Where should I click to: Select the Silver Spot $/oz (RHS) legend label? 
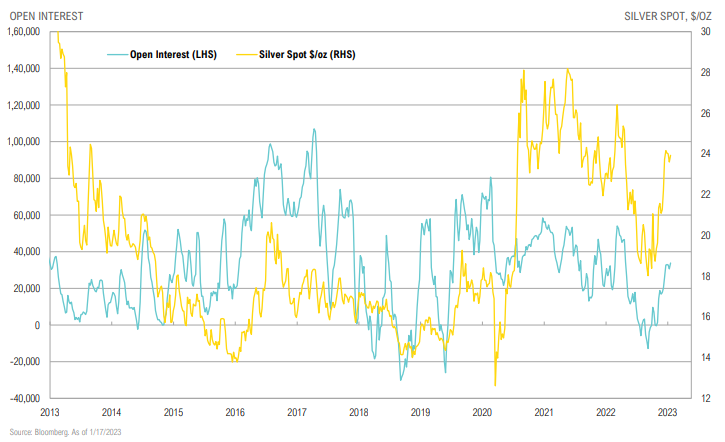click(315, 55)
